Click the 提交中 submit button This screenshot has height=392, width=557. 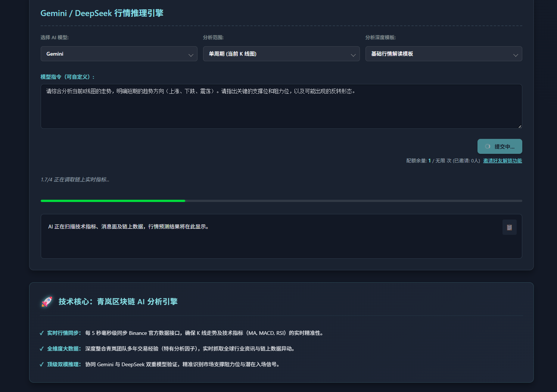point(500,146)
